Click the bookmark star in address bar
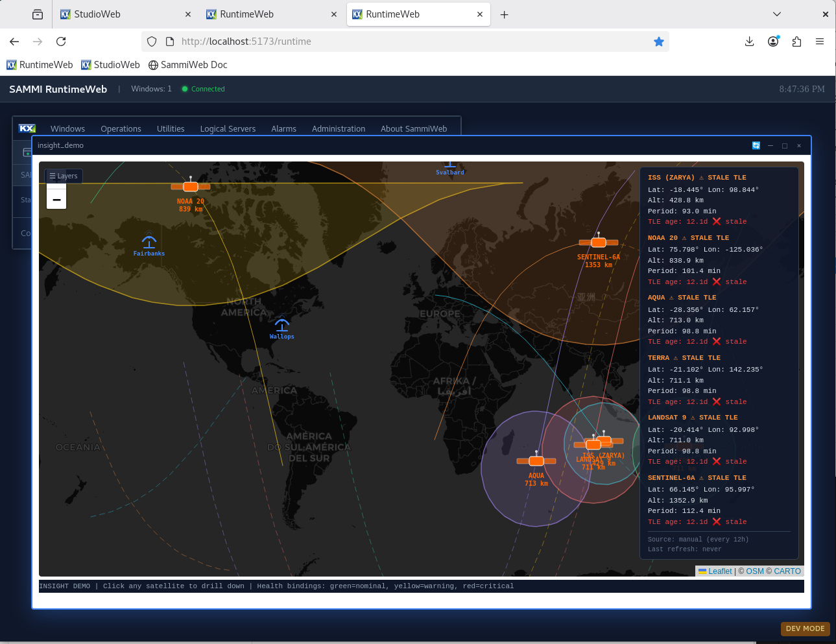Image resolution: width=836 pixels, height=644 pixels. point(659,42)
